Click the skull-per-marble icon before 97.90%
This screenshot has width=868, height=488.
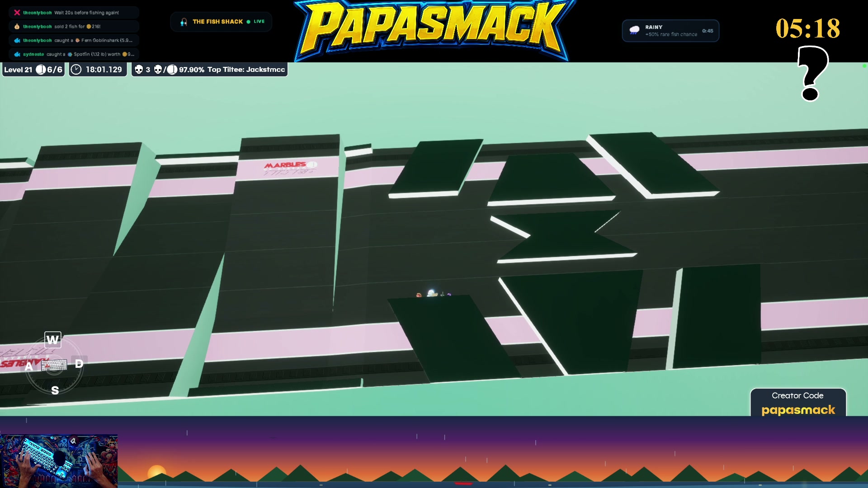(165, 70)
